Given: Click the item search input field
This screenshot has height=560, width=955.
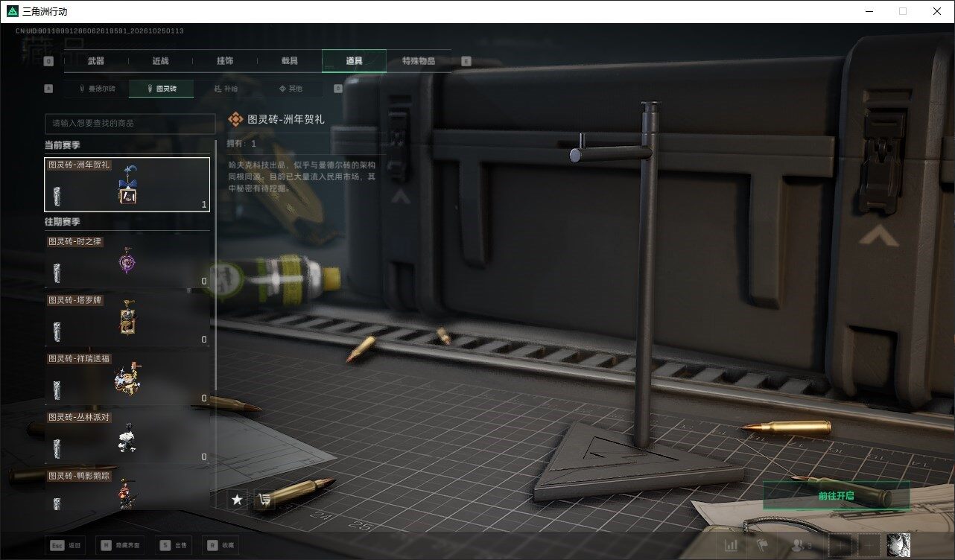Looking at the screenshot, I should pos(130,124).
